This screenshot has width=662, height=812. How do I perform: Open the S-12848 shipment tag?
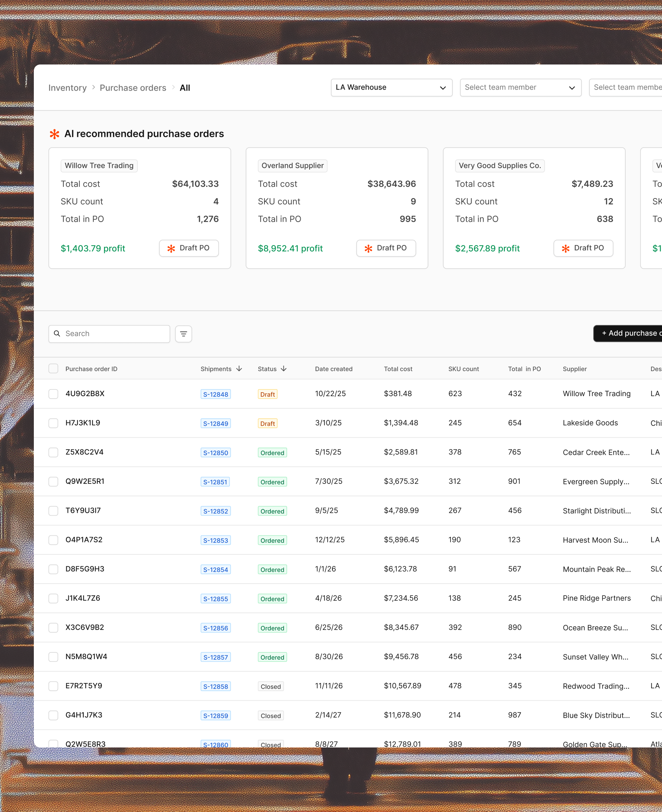pos(215,394)
